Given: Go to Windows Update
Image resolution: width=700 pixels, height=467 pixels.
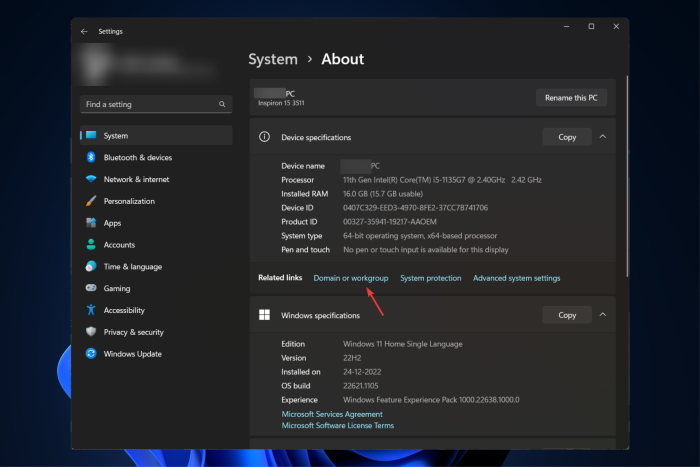Looking at the screenshot, I should tap(156, 354).
